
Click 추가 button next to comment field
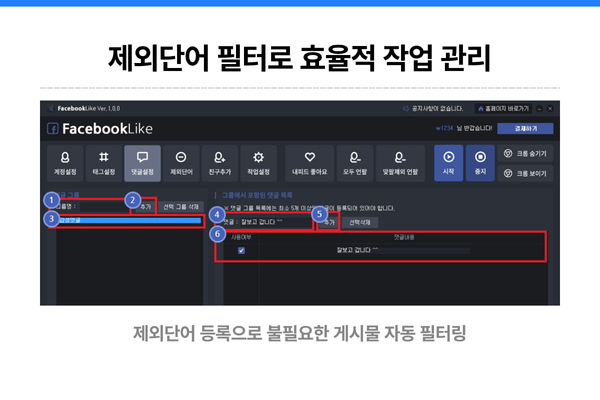click(x=329, y=222)
